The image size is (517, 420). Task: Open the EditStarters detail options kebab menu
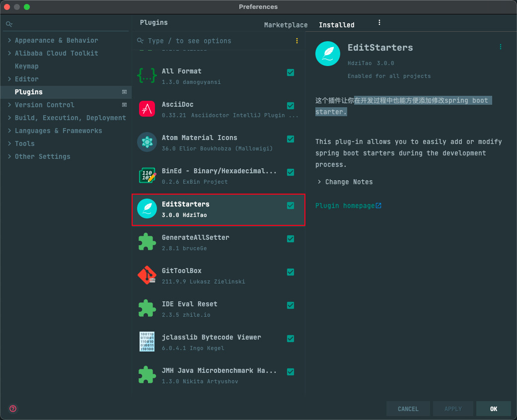(x=500, y=47)
